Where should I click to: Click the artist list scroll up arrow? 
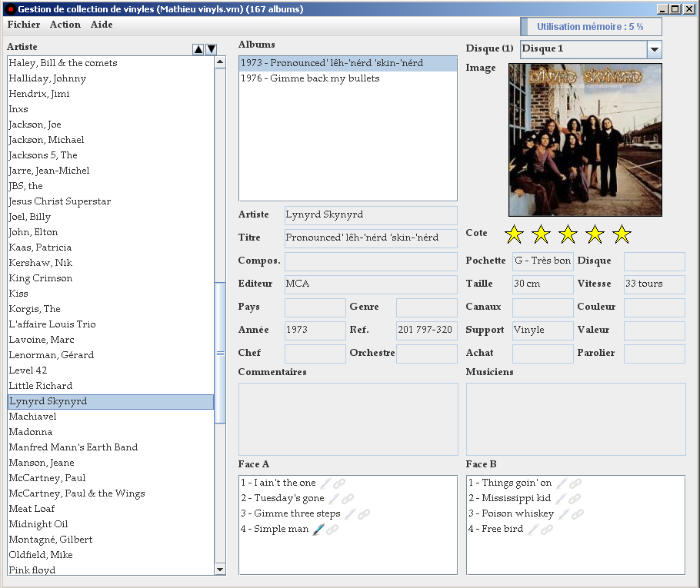[x=220, y=61]
